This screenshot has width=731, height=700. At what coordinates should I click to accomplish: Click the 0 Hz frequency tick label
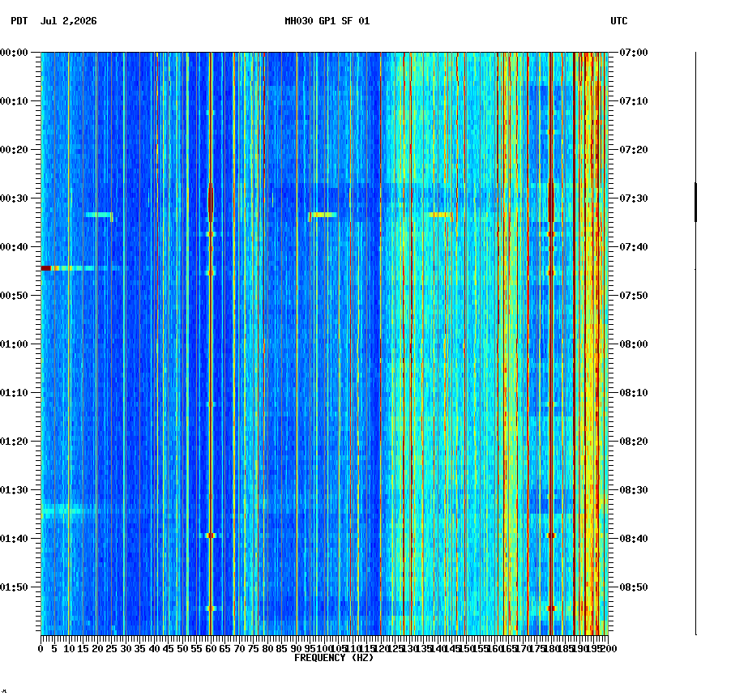click(41, 649)
